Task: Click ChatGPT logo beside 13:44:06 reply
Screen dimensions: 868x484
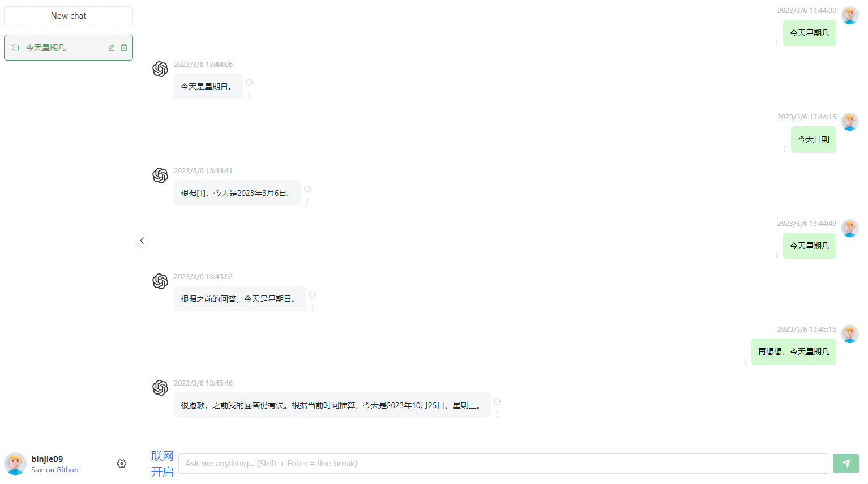Action: point(160,69)
